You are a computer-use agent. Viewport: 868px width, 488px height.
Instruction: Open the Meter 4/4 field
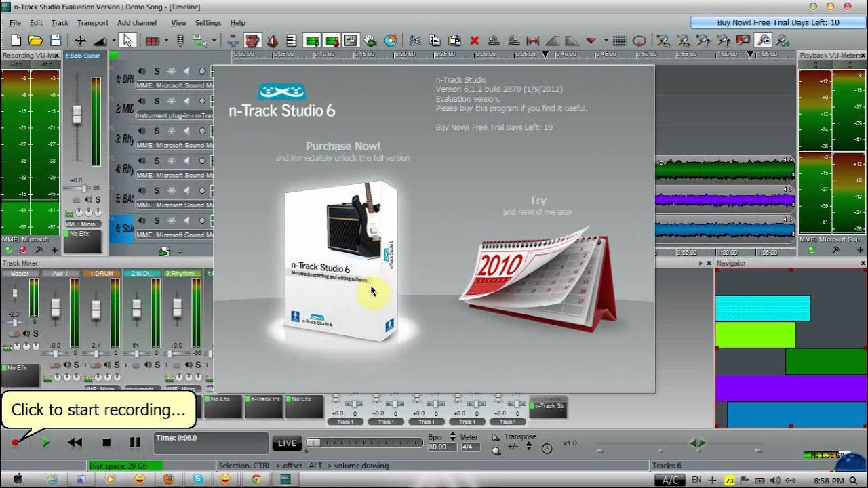470,447
